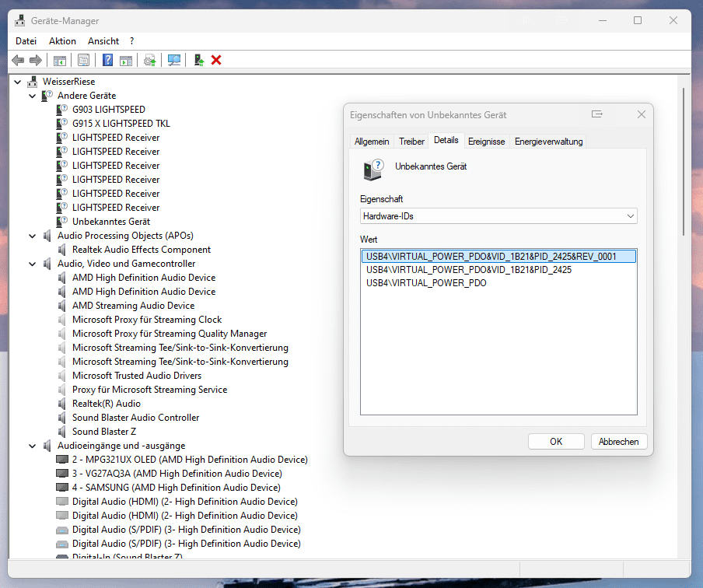703x588 pixels.
Task: Switch to the Ereignisse tab
Action: click(487, 142)
